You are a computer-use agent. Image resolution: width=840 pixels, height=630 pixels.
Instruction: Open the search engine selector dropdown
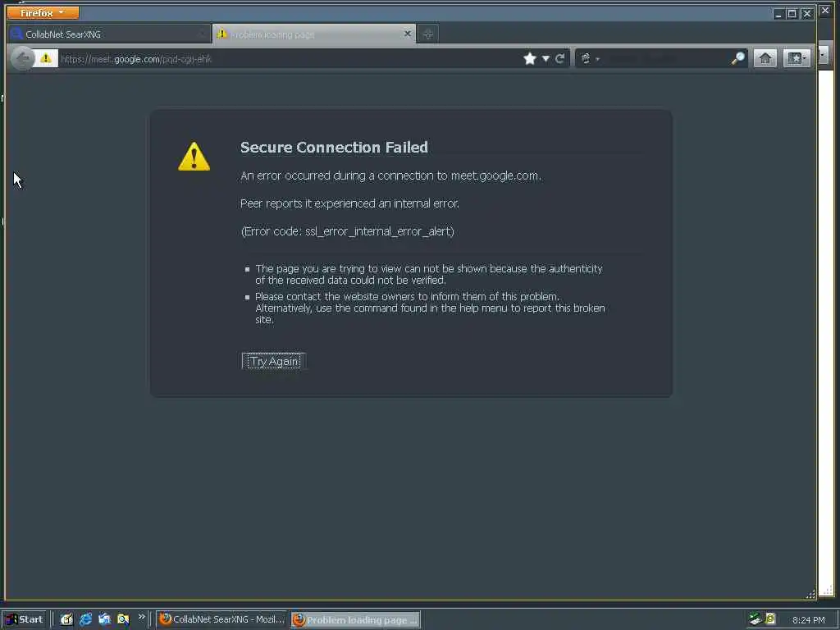tap(590, 59)
